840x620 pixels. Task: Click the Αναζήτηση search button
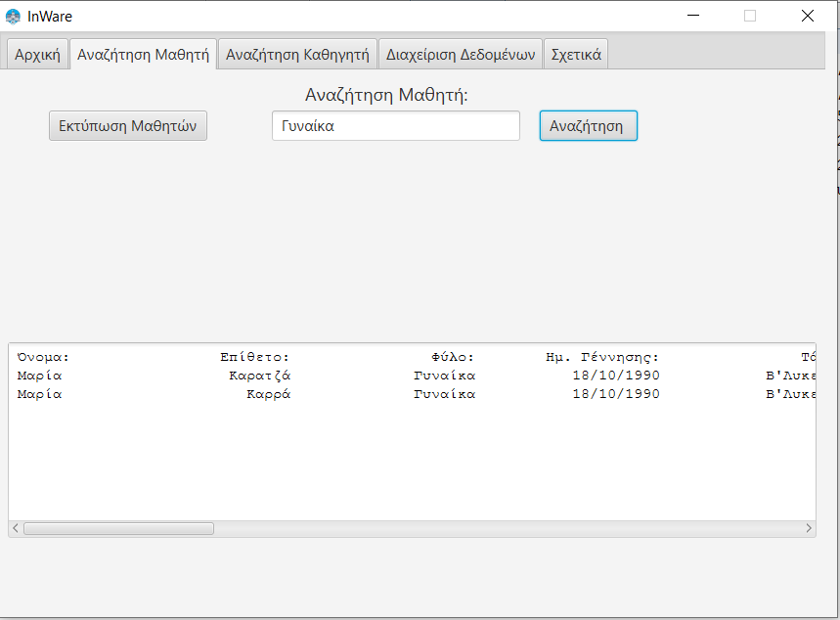588,125
